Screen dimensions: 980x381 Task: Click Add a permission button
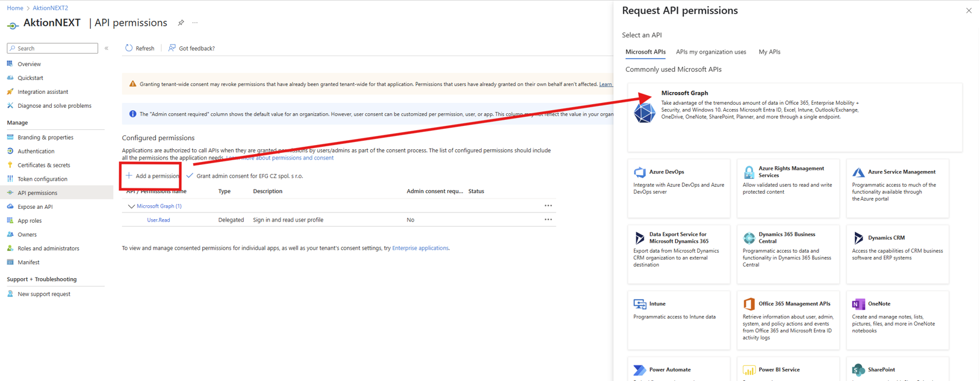point(152,176)
